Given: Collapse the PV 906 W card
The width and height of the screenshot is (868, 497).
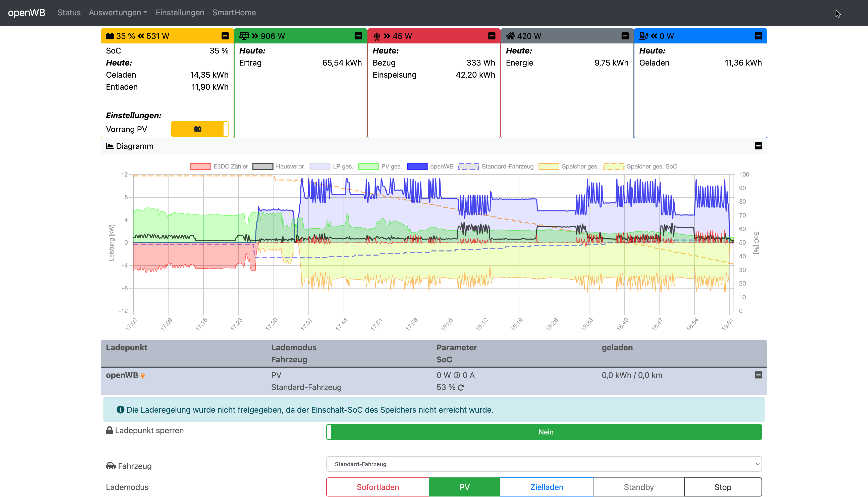Looking at the screenshot, I should pyautogui.click(x=358, y=36).
